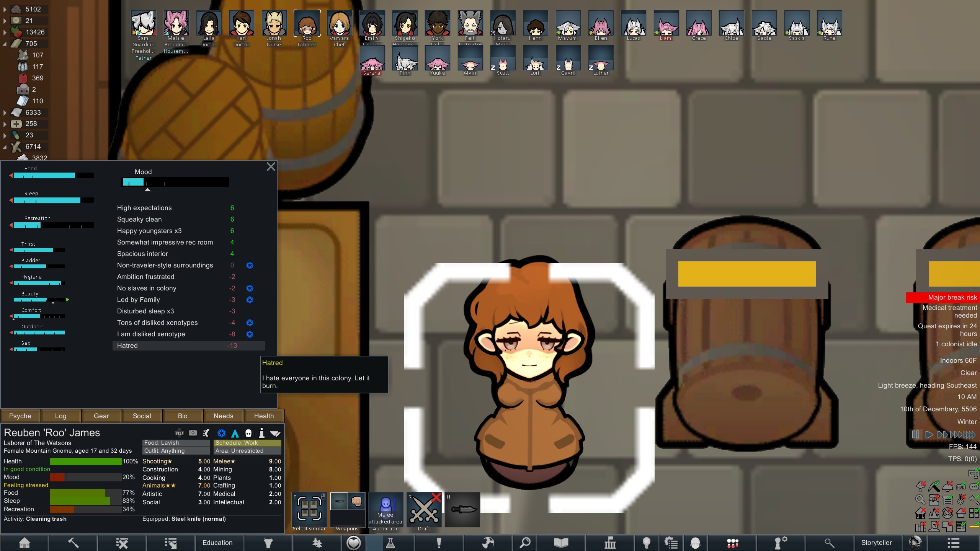Expand the 5102 resource category arrow

tap(5, 9)
